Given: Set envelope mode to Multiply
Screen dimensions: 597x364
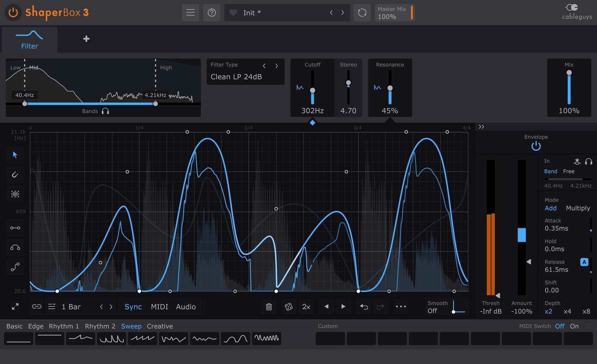Looking at the screenshot, I should 578,208.
